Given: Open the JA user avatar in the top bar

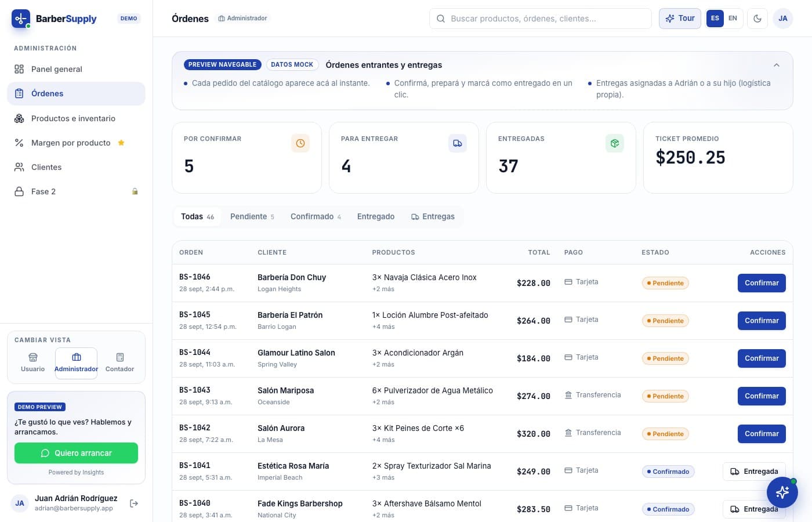Looking at the screenshot, I should pos(783,19).
